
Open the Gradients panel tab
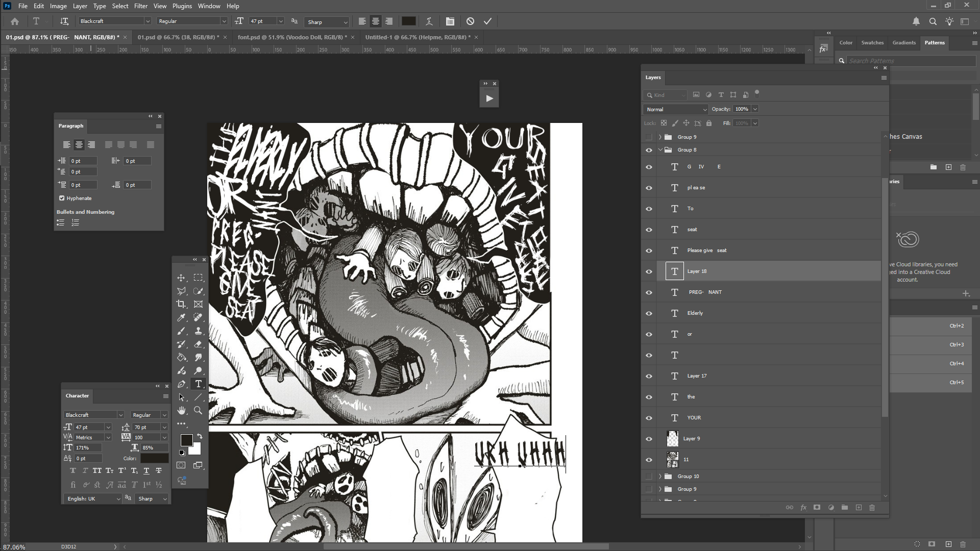click(904, 43)
